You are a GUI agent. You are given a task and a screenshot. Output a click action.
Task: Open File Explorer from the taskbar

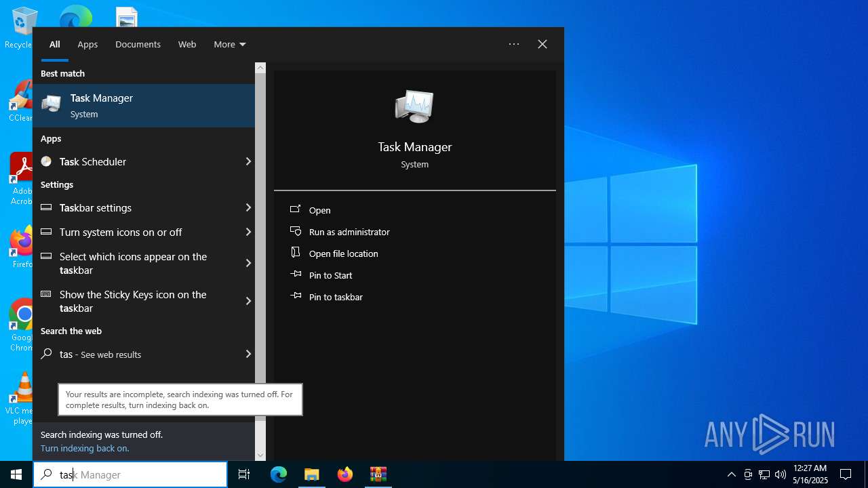(311, 474)
